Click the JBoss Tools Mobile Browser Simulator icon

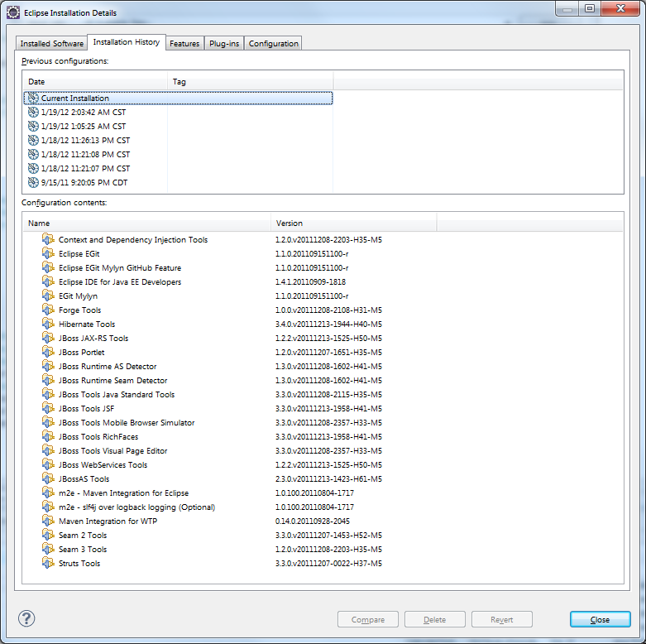48,422
